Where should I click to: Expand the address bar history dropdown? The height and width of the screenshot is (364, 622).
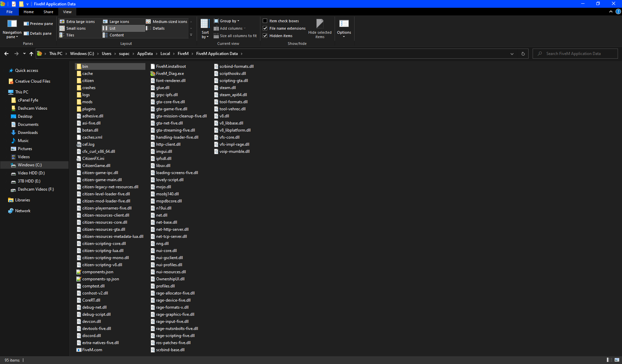tap(512, 54)
